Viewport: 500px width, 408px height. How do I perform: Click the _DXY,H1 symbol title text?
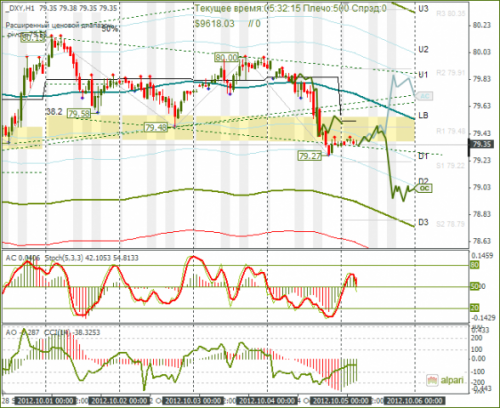20,8
